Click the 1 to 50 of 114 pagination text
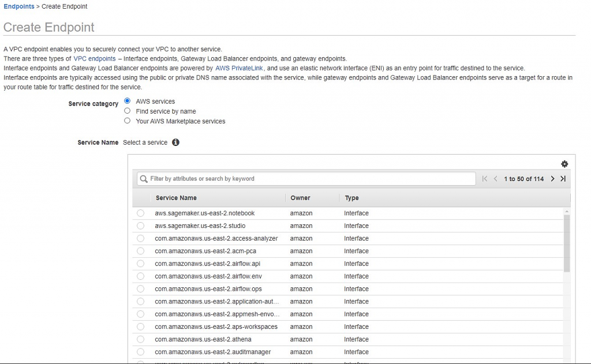Viewport: 591px width, 364px height. 524,179
